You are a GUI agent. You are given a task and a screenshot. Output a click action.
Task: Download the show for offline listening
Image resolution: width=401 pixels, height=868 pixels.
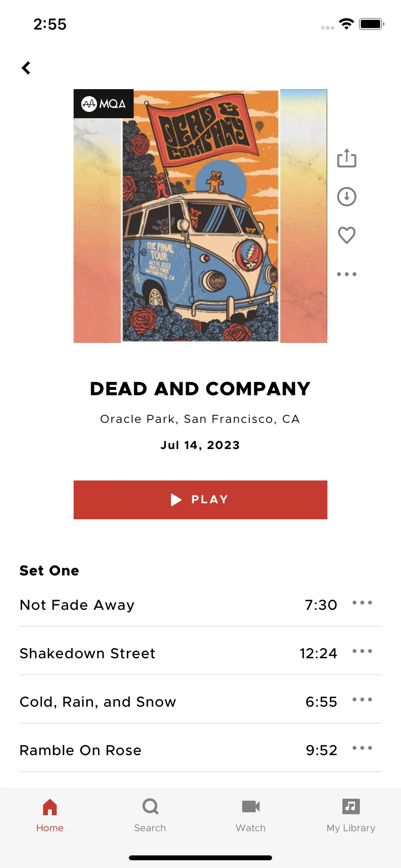pyautogui.click(x=347, y=197)
